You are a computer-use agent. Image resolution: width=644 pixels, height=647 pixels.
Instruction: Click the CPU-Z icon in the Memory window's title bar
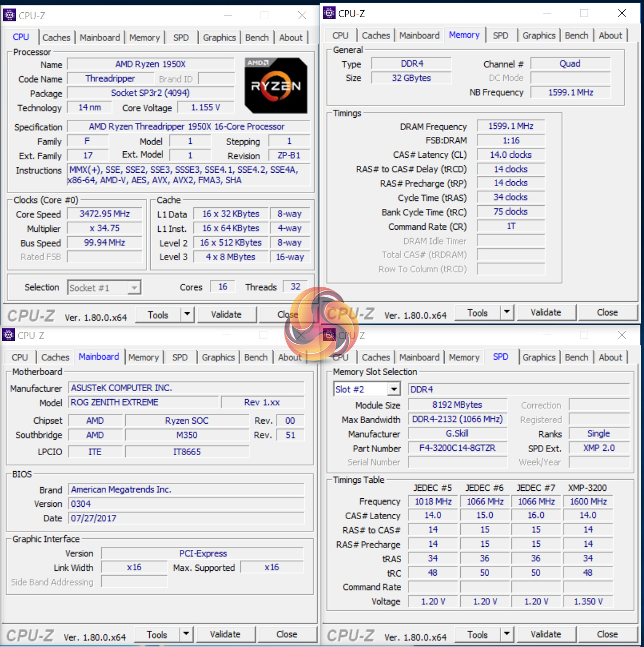click(x=330, y=13)
